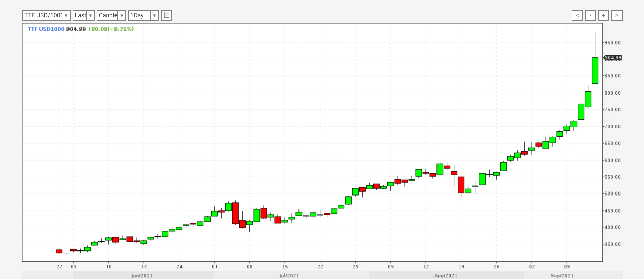Click the TTF USD1000 legend label
The image size is (644, 279).
point(46,29)
